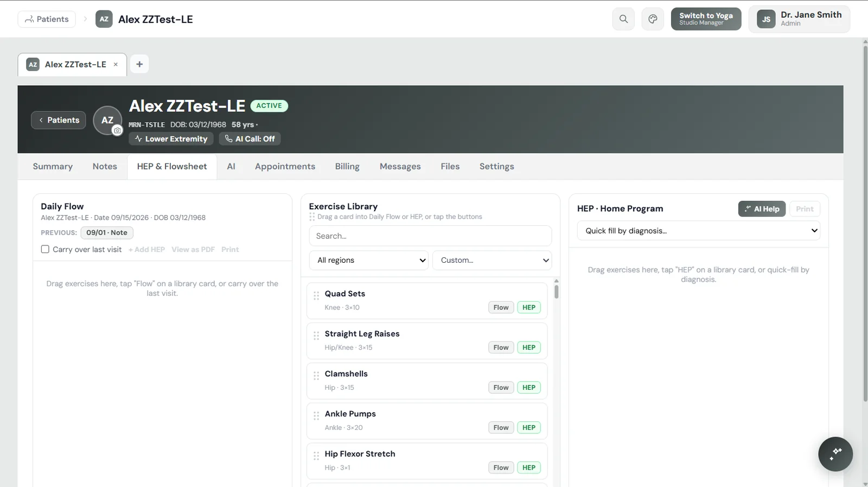Add Clamshells to Flow
The height and width of the screenshot is (487, 868).
pos(501,388)
